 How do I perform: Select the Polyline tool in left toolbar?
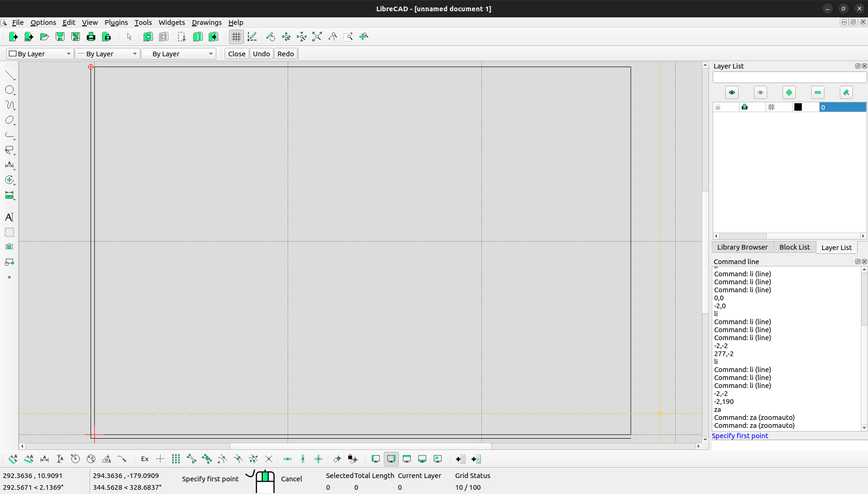pyautogui.click(x=10, y=135)
